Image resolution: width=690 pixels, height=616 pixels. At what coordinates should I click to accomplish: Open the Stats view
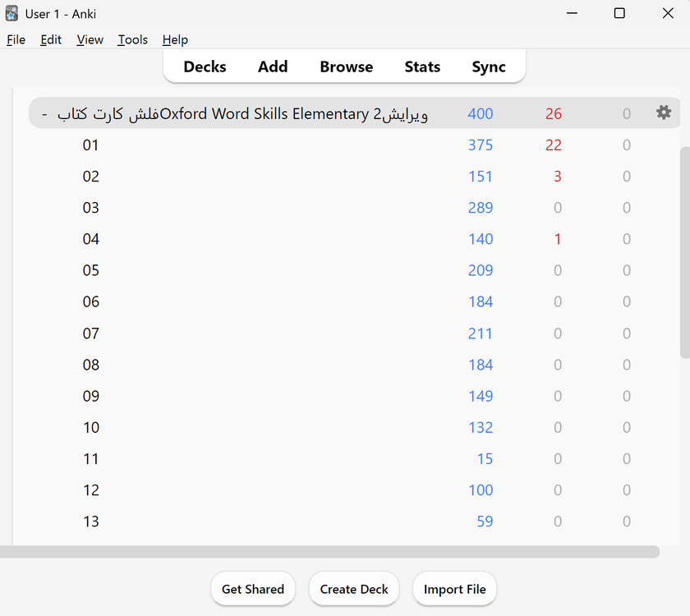422,67
